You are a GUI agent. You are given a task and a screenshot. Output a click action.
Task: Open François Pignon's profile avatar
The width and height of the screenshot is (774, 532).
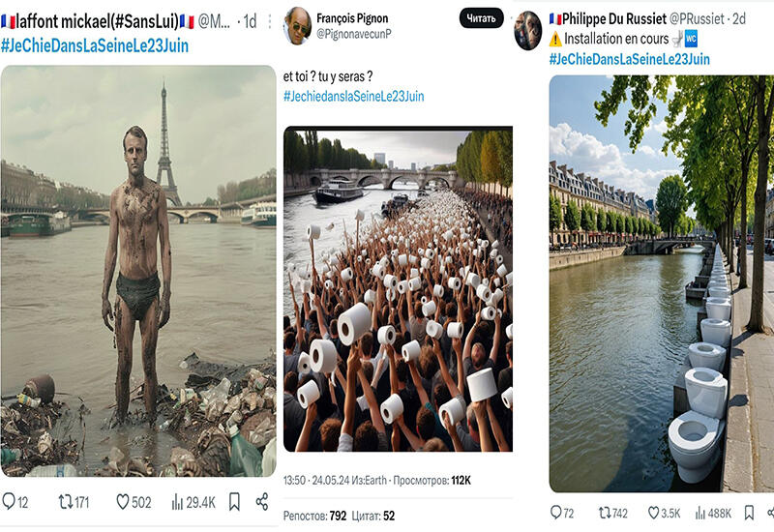coord(297,26)
